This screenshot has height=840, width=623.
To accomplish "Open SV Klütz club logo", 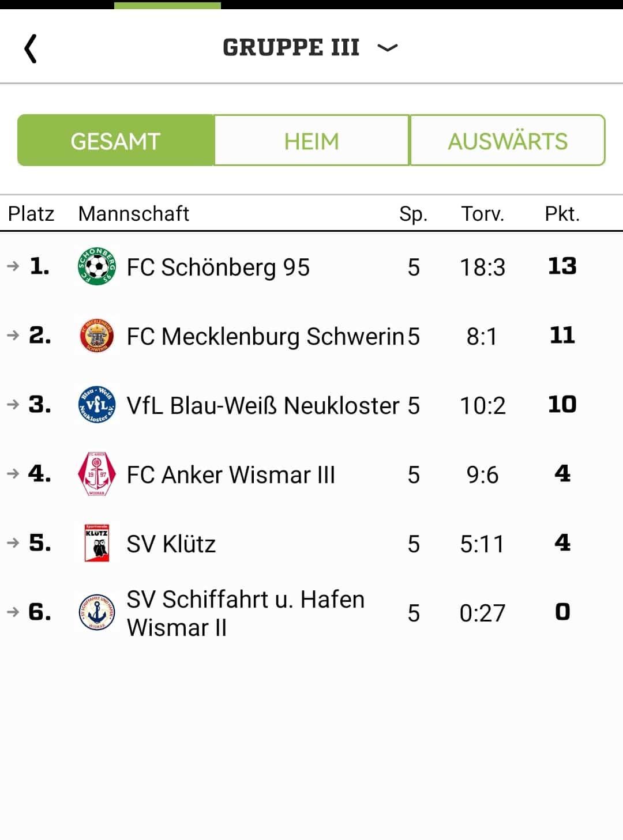I will [96, 543].
